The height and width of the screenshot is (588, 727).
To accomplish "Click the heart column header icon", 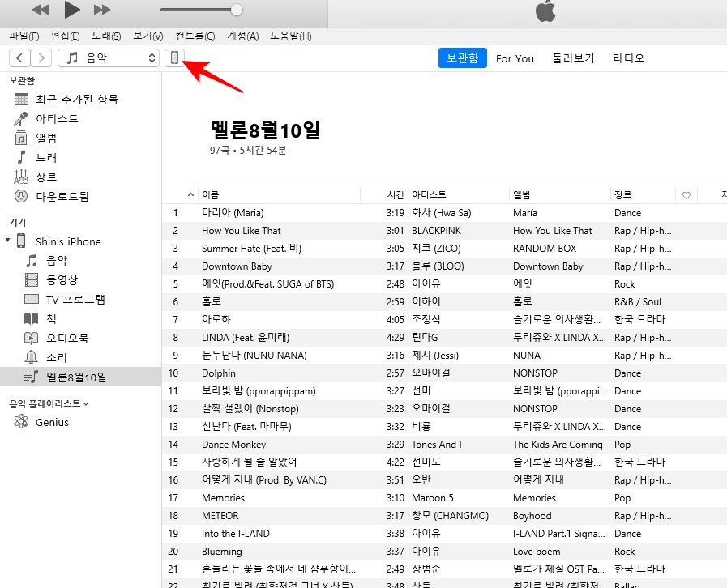I will pos(686,195).
